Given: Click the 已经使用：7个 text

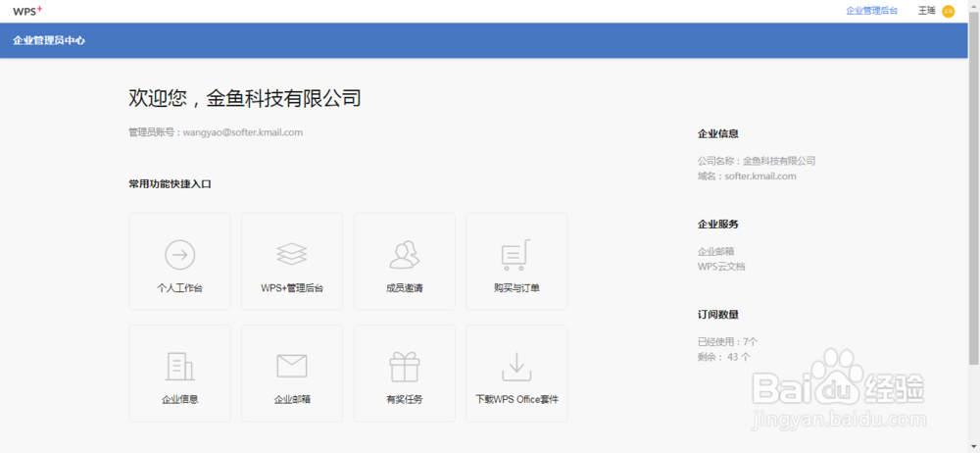Looking at the screenshot, I should [727, 342].
